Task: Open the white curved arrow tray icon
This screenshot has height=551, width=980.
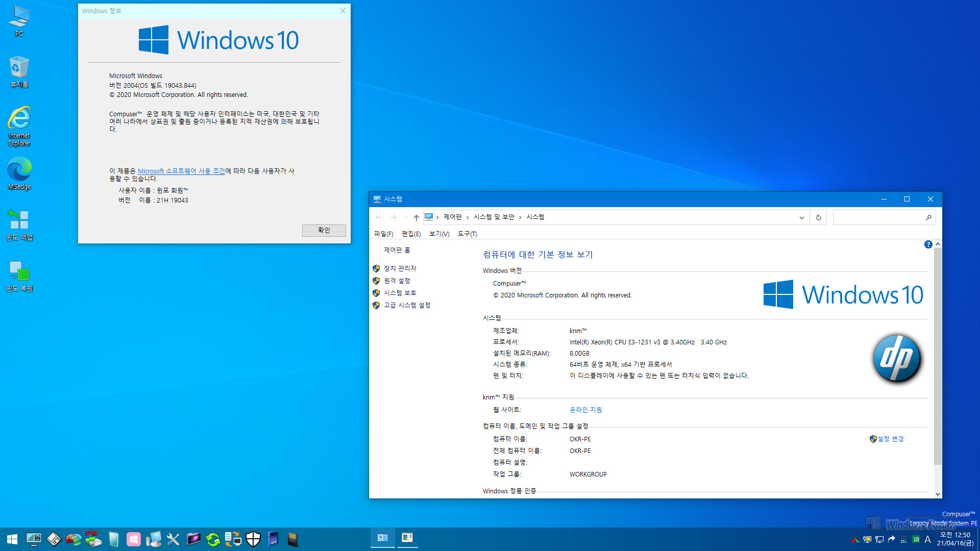Action: pyautogui.click(x=892, y=540)
